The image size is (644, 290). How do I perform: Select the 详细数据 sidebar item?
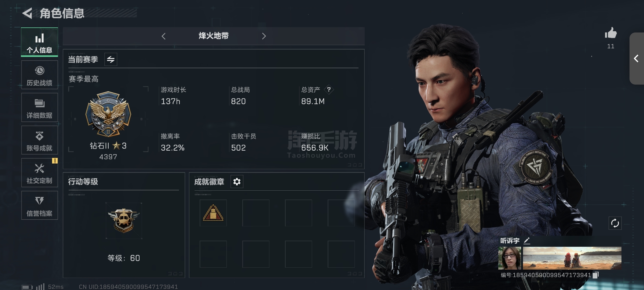(x=39, y=107)
